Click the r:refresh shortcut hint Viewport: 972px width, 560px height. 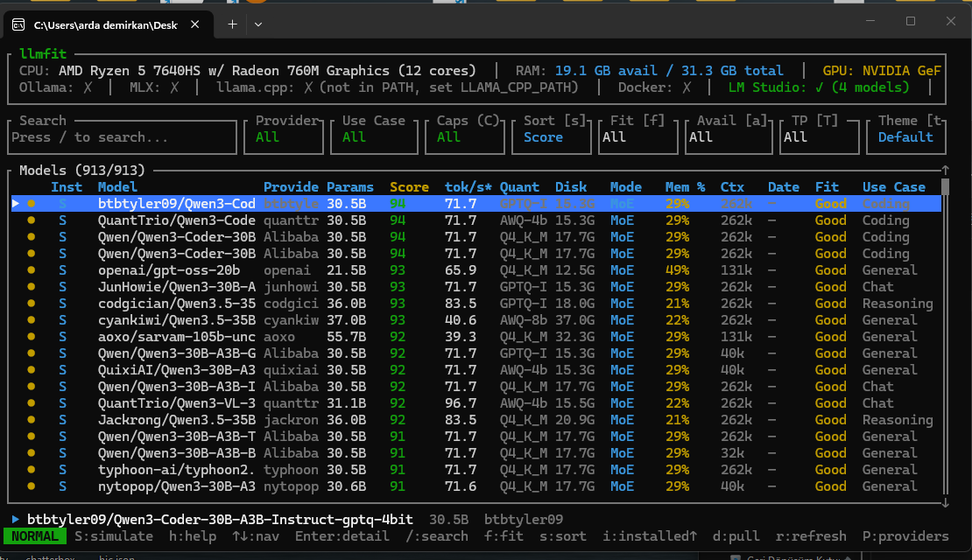[x=811, y=536]
